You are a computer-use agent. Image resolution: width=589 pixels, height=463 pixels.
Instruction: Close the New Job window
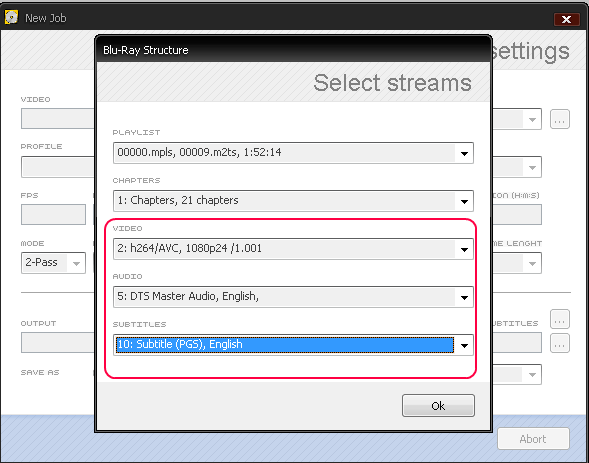tap(566, 19)
